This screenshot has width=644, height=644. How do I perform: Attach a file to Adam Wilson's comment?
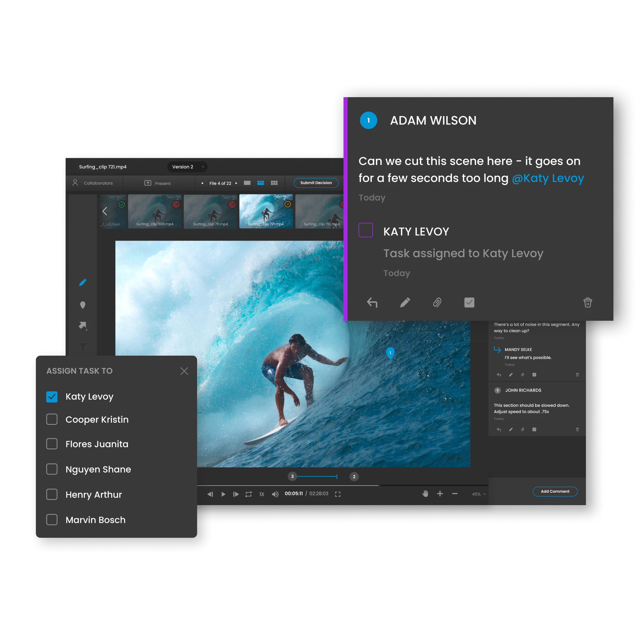437,303
